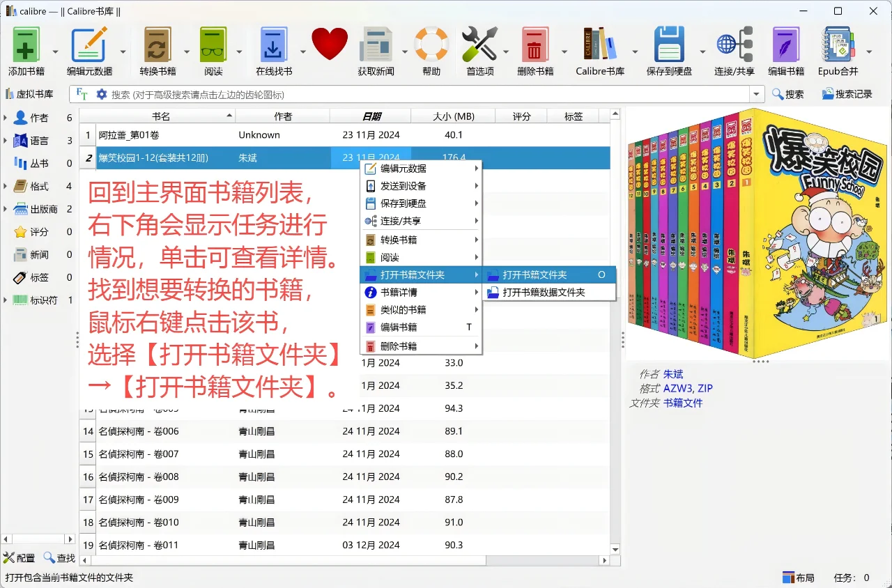Click the Virtual library (虚拟书库) button
The image size is (892, 588).
point(29,94)
